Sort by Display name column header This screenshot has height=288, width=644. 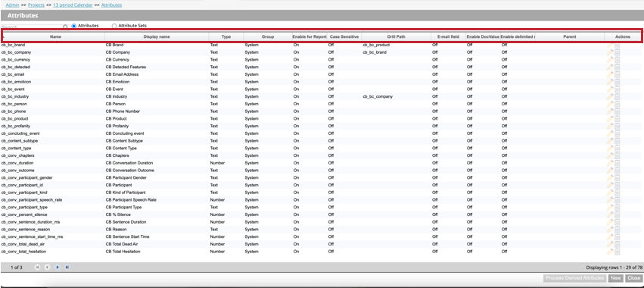click(157, 36)
